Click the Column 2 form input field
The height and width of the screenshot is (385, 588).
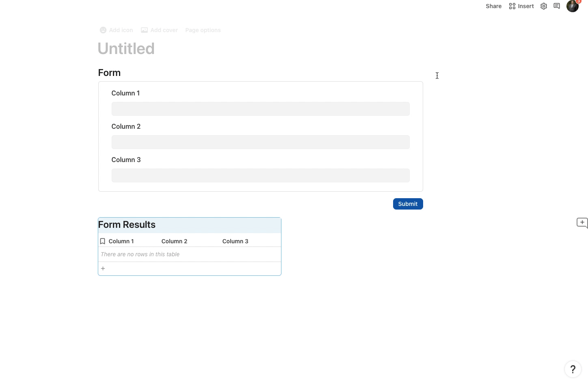260,142
